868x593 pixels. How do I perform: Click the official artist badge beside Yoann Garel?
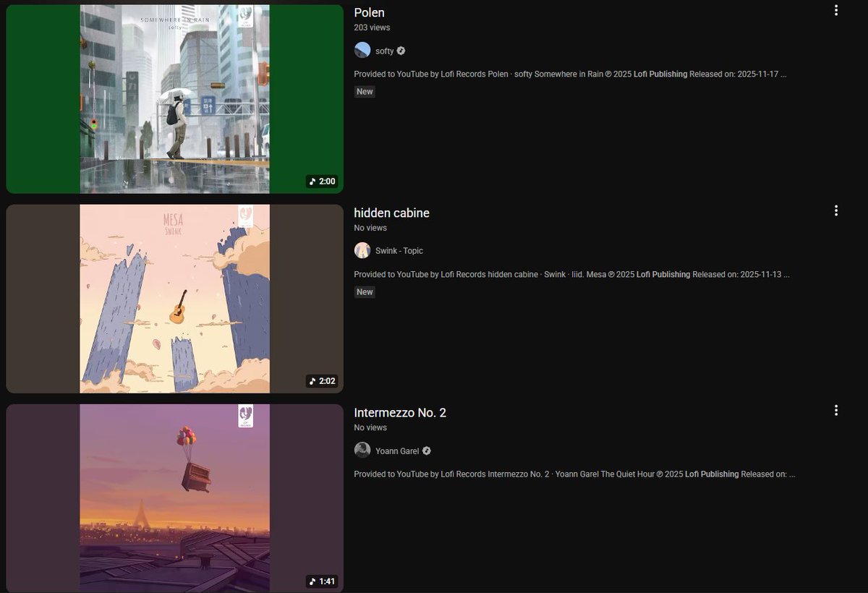[x=427, y=451]
